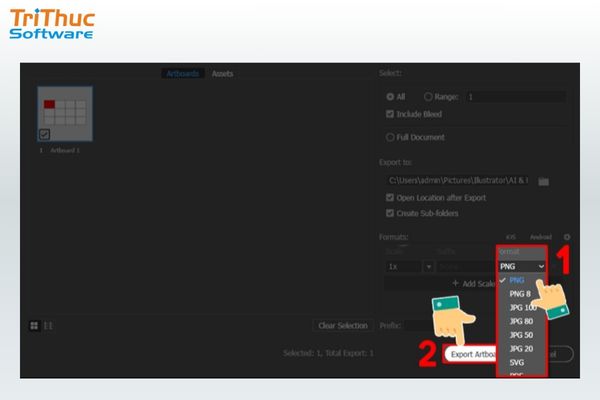Screen dimensions: 600x400
Task: Switch to the Assets tab
Action: [222, 73]
